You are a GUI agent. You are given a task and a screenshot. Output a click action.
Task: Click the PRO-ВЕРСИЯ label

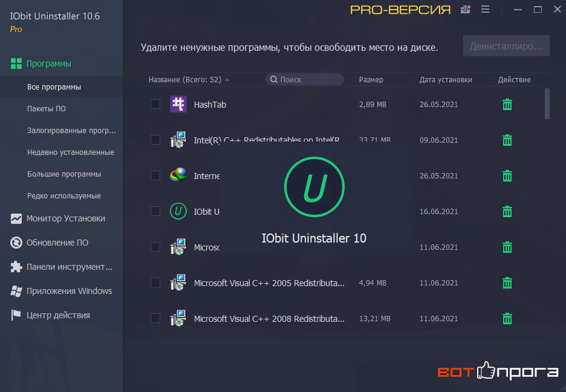(400, 10)
